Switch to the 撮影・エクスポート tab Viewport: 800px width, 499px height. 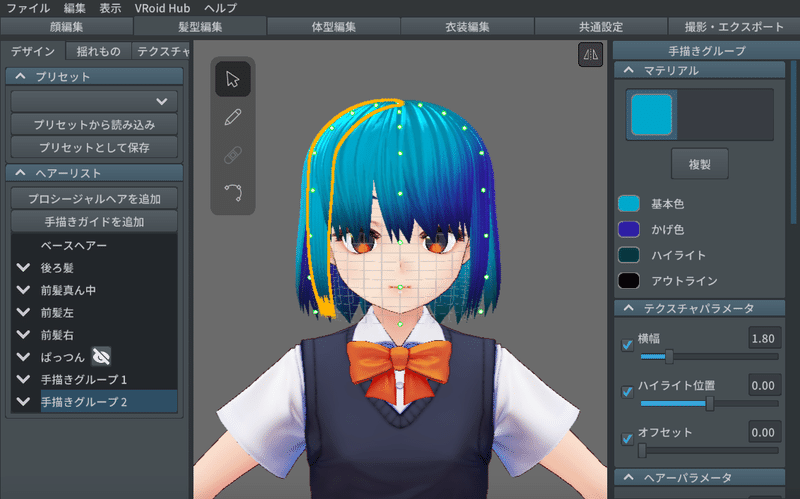coord(734,27)
